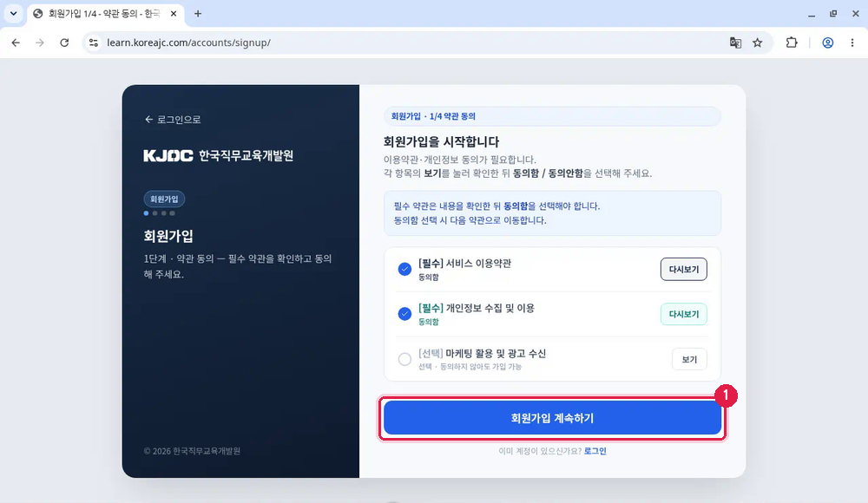This screenshot has width=868, height=503.
Task: Click the heading 회원가입을 시작합니다
Action: [441, 141]
